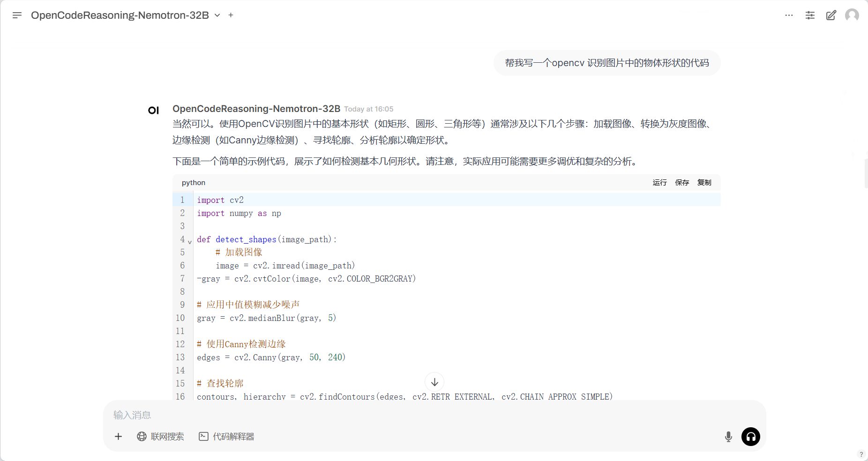Start a new chat with pencil icon
This screenshot has height=461, width=868.
pos(831,15)
